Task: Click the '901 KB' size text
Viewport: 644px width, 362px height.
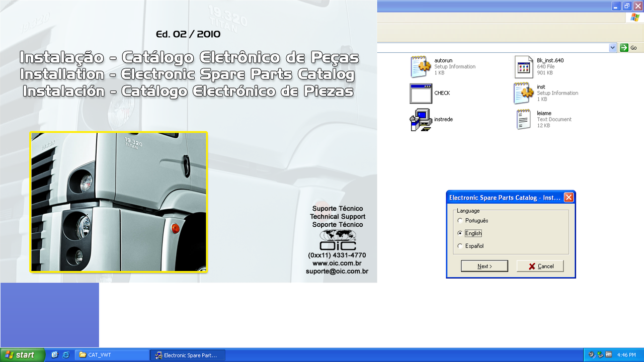Action: 545,73
